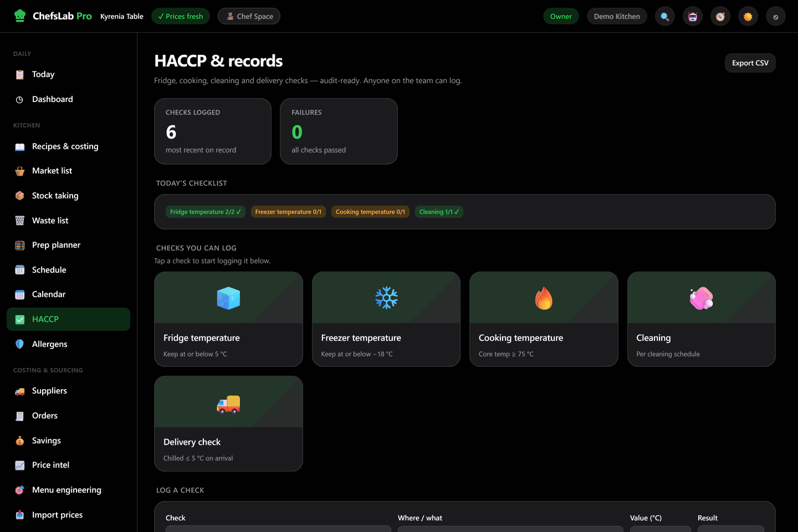This screenshot has width=798, height=532.
Task: Open Calendar from the sidebar
Action: 68,294
